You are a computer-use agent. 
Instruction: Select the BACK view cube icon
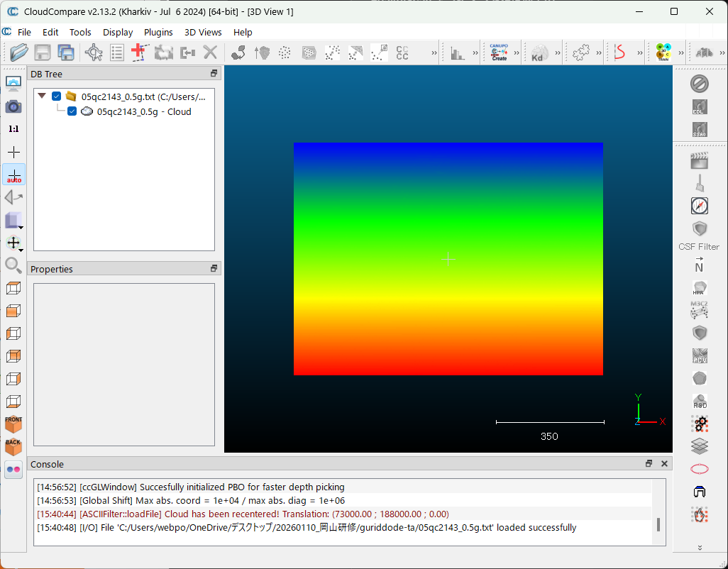coord(13,447)
